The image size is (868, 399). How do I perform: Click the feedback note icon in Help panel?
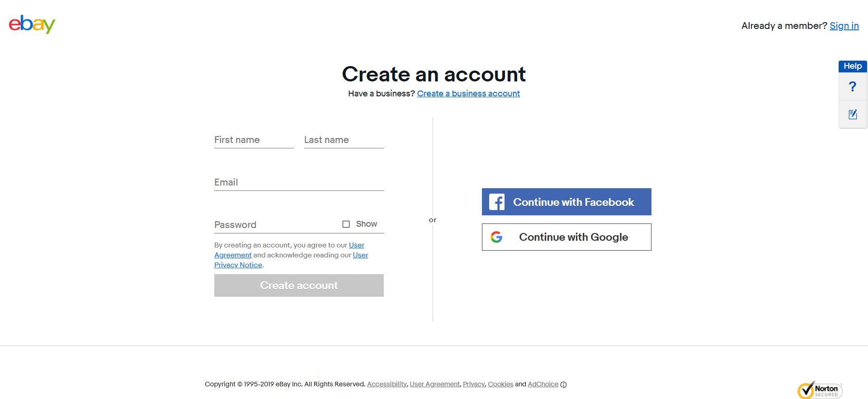coord(853,114)
